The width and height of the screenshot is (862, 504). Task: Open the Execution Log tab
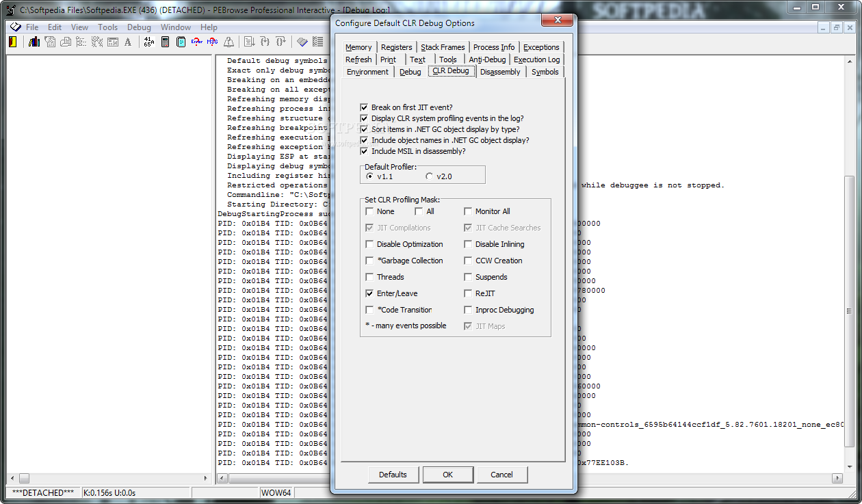pyautogui.click(x=537, y=59)
